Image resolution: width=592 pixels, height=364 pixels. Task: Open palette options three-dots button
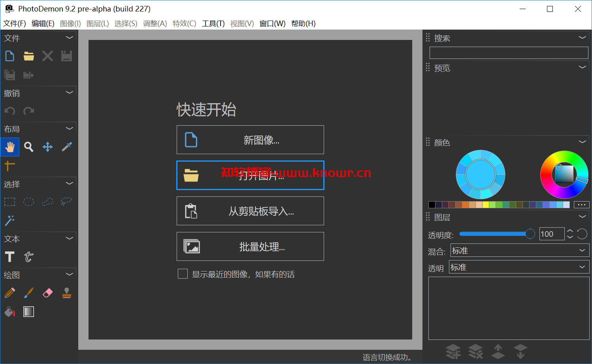coord(582,205)
